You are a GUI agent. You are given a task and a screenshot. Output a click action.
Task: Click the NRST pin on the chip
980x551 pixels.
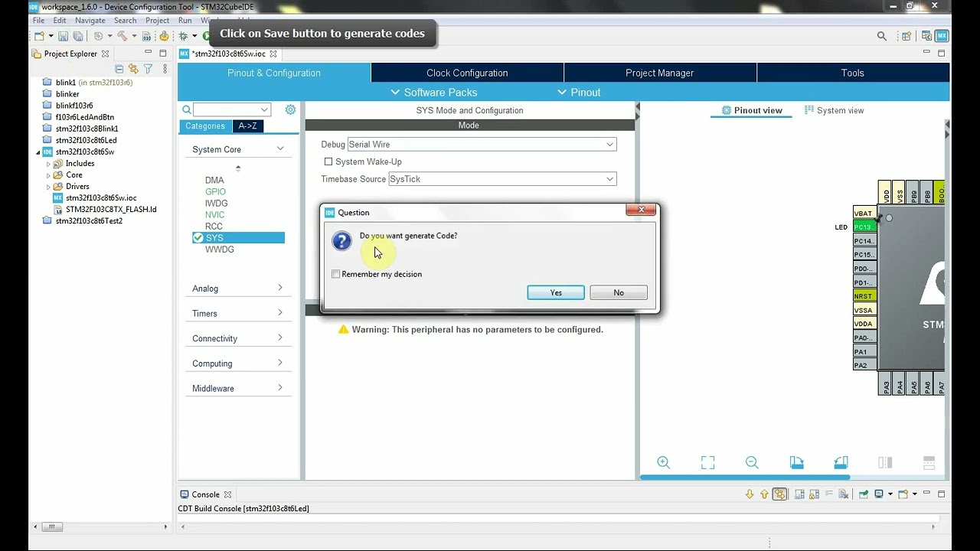point(864,296)
